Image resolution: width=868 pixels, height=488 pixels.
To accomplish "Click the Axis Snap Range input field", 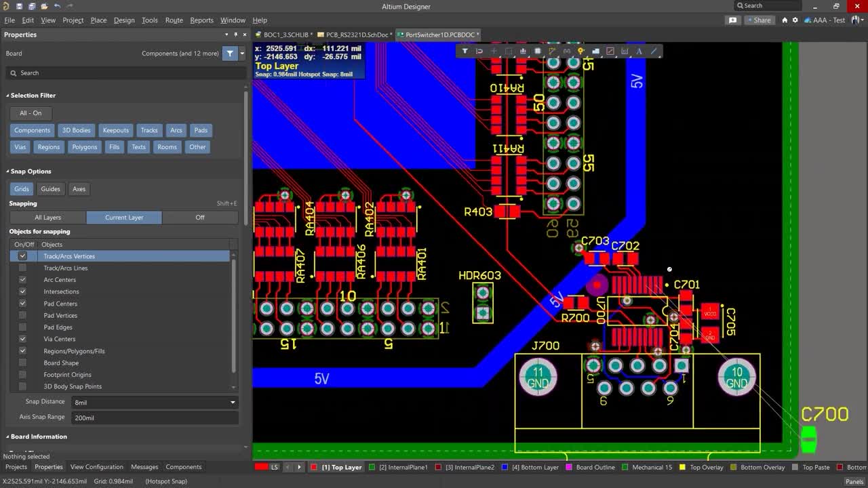I will 154,418.
